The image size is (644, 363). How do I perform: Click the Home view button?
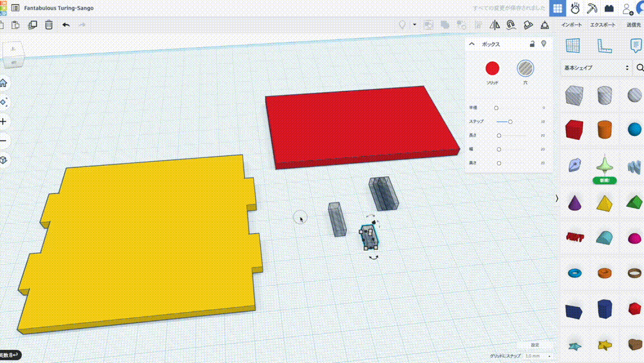[3, 83]
